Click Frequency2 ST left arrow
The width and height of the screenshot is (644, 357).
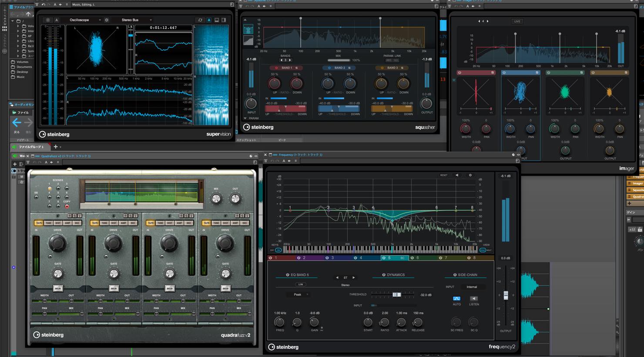[x=337, y=277]
